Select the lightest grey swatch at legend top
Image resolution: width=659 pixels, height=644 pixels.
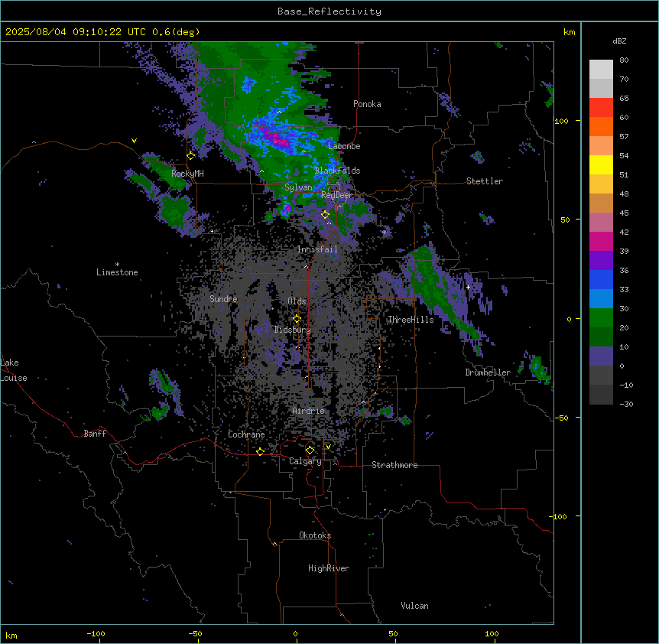click(x=601, y=70)
